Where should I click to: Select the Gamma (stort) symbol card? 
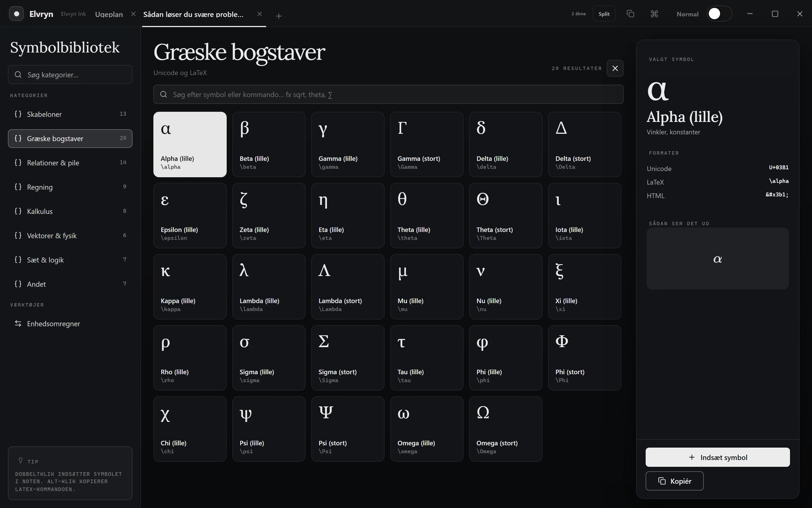pos(427,144)
